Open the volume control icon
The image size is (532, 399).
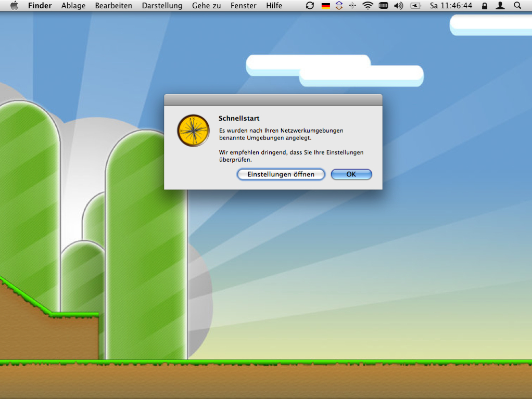pos(398,5)
